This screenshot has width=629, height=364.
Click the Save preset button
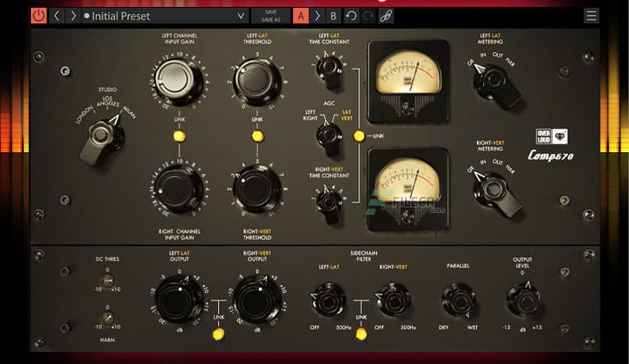(271, 12)
